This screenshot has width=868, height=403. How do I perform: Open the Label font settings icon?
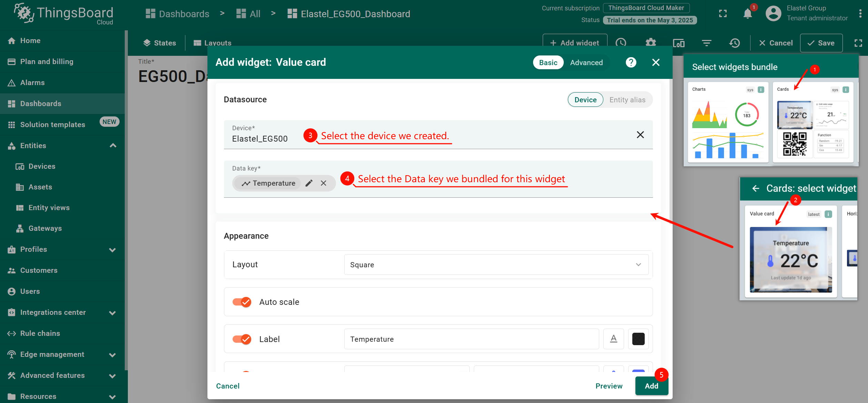click(613, 339)
